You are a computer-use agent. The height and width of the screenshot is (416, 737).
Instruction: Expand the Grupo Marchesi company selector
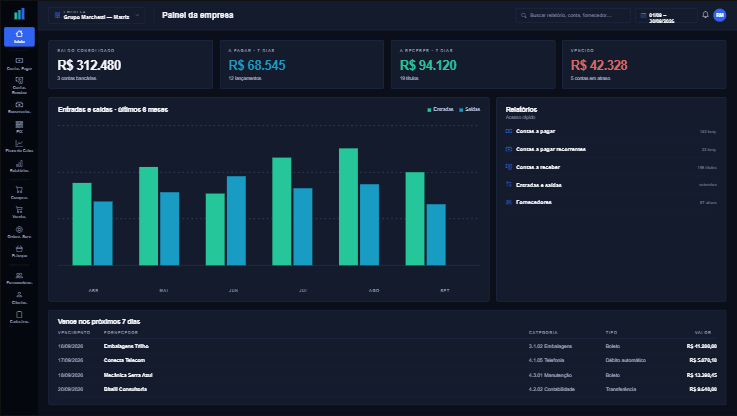click(x=96, y=16)
